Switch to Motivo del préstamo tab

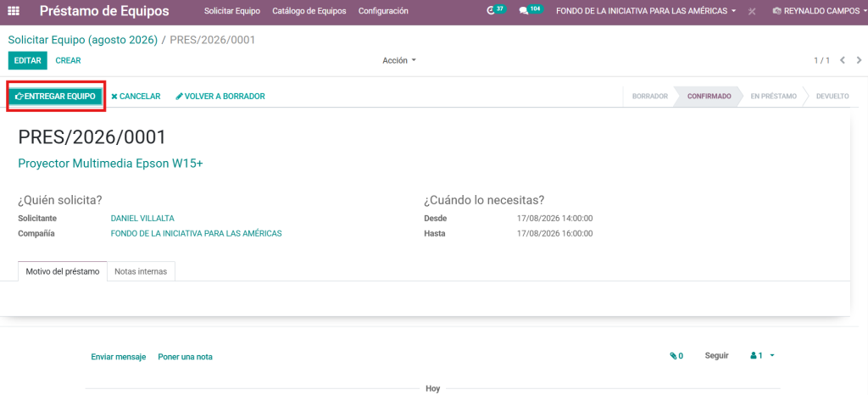click(63, 271)
